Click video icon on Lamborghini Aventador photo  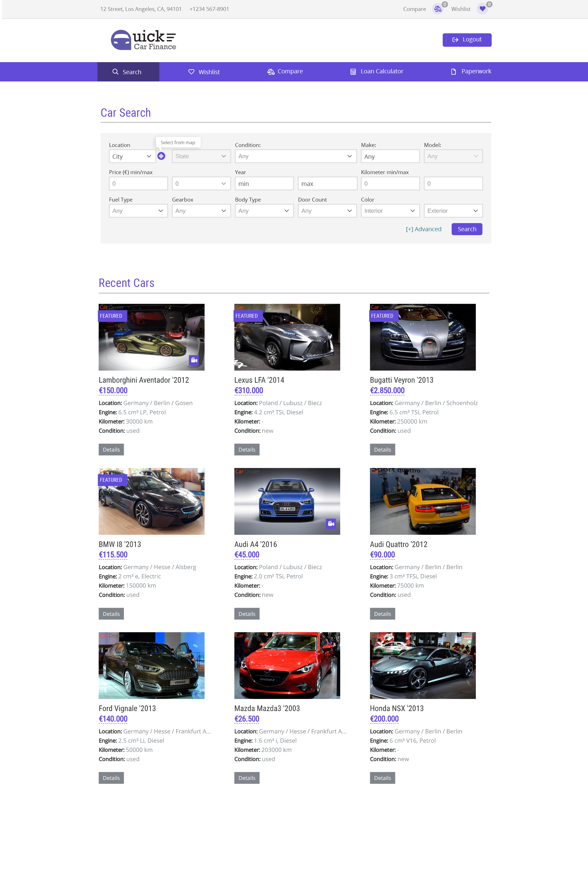coord(194,360)
